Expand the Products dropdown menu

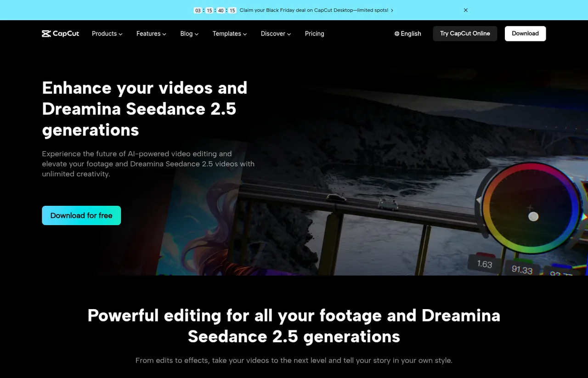(107, 34)
